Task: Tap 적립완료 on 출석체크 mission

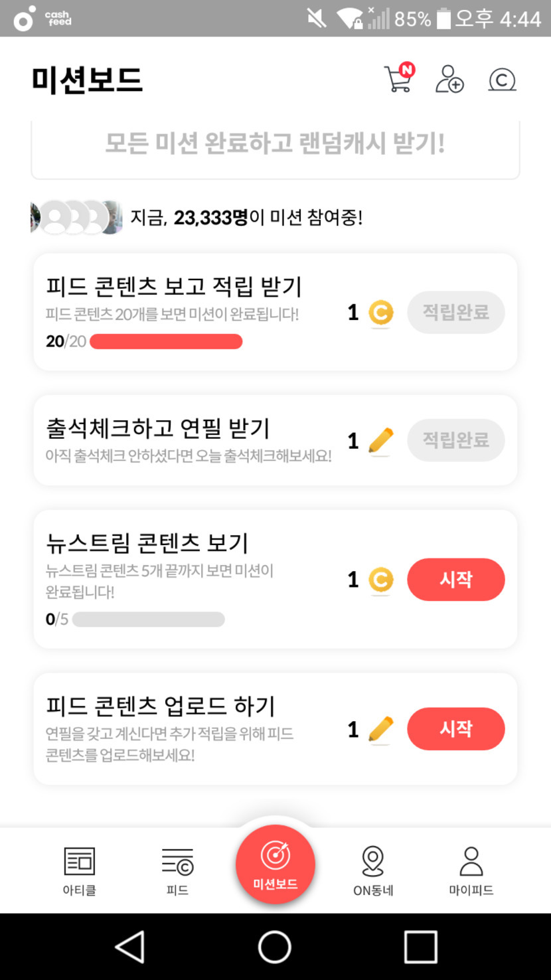Action: (x=455, y=440)
